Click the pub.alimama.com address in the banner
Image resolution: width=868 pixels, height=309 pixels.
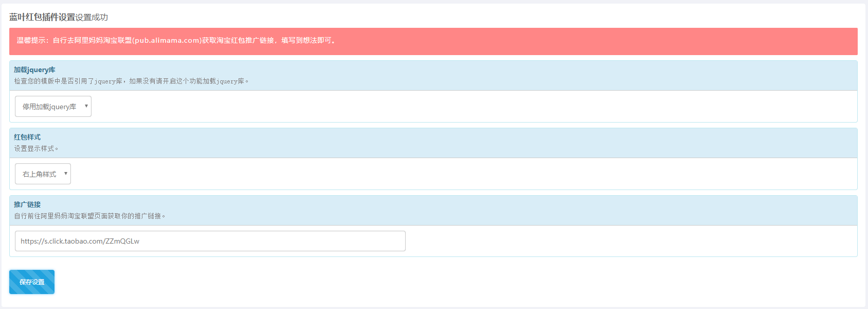tap(167, 40)
